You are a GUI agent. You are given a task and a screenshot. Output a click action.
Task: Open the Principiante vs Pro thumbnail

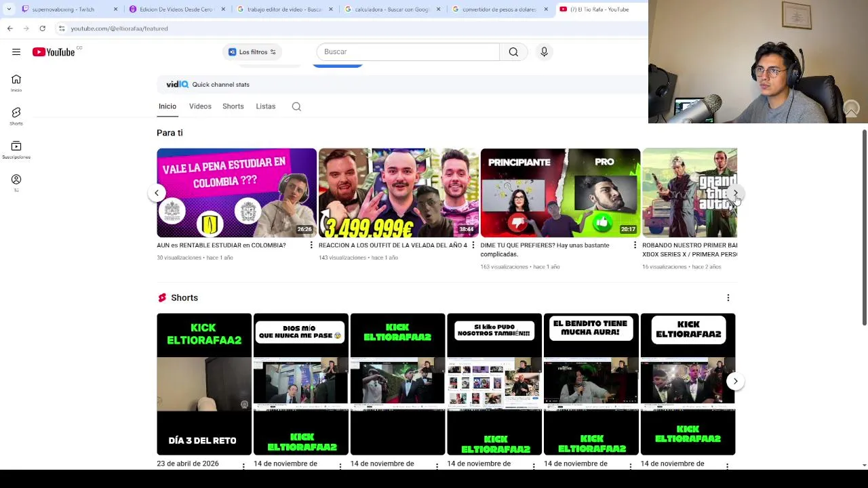pos(560,193)
